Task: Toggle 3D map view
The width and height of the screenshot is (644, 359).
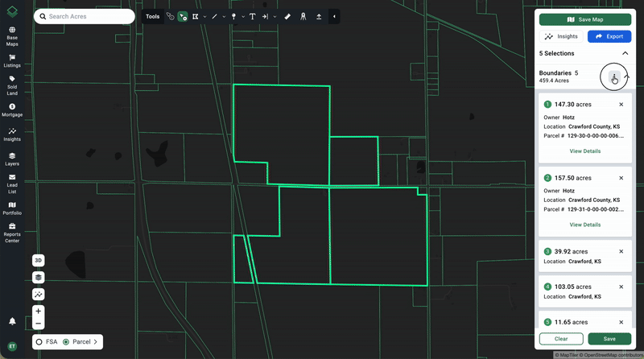Action: tap(39, 260)
